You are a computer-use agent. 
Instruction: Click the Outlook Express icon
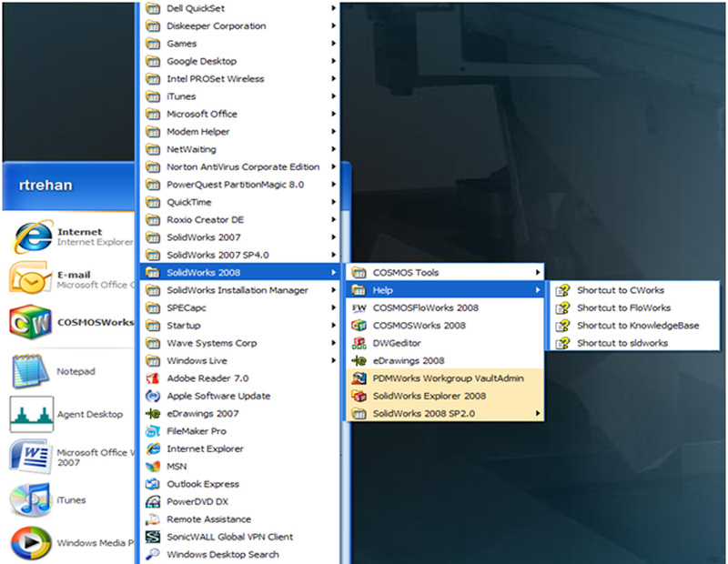[x=153, y=484]
